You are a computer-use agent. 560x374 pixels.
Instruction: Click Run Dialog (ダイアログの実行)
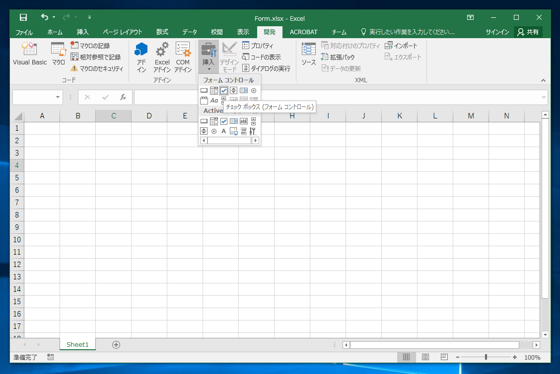(266, 68)
